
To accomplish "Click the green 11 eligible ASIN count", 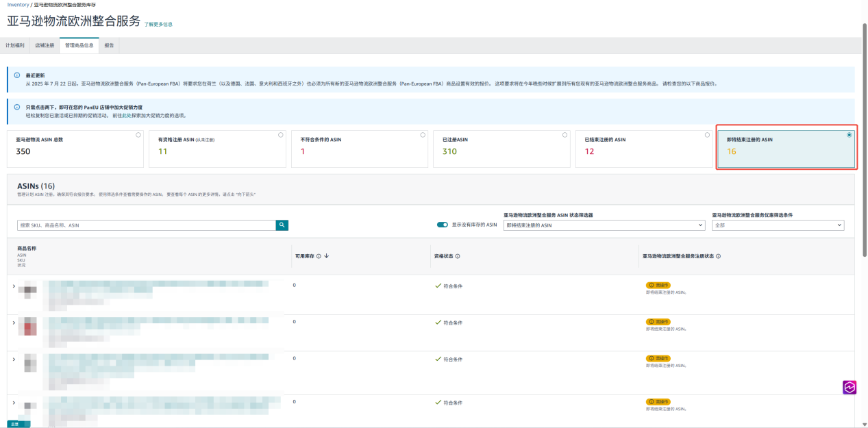I will coord(162,151).
